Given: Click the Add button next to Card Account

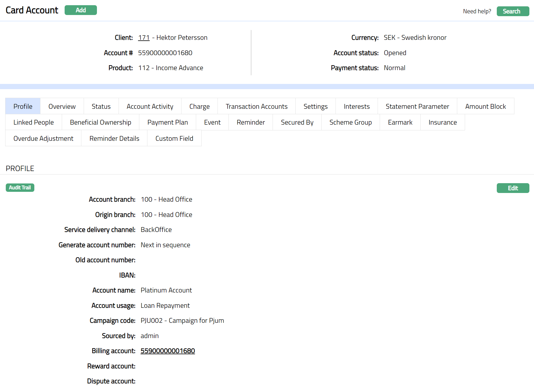Looking at the screenshot, I should (80, 10).
